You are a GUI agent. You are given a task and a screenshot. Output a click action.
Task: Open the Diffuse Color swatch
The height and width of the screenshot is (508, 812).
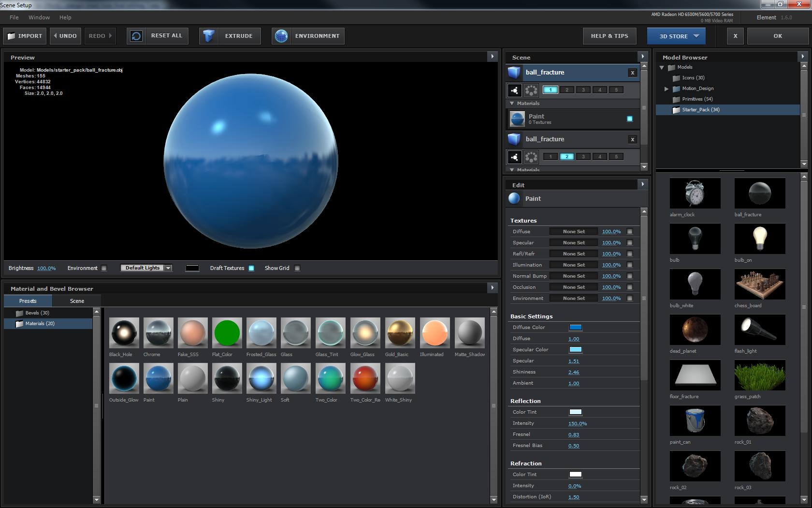pyautogui.click(x=576, y=328)
